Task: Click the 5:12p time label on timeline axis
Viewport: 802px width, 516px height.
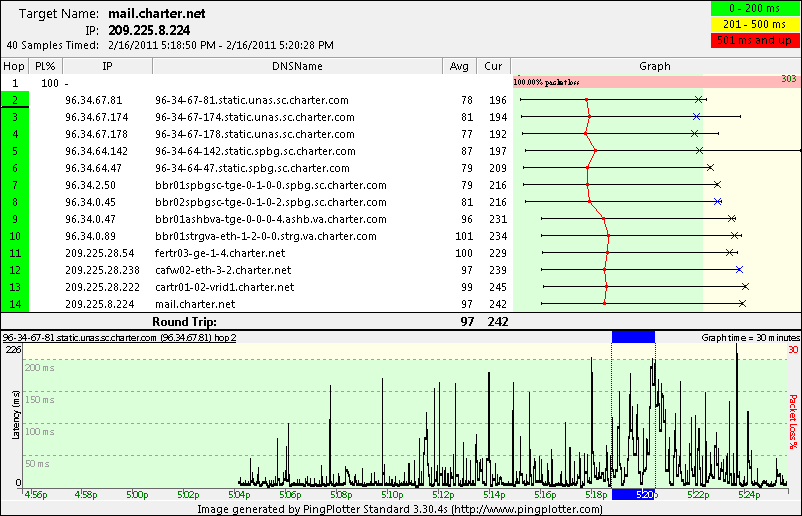Action: pos(444,495)
